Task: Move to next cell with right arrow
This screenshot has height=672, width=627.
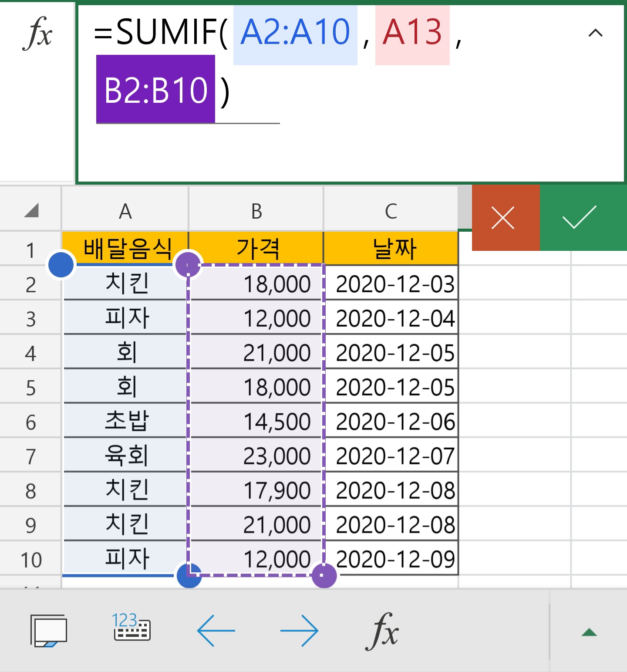Action: 300,631
